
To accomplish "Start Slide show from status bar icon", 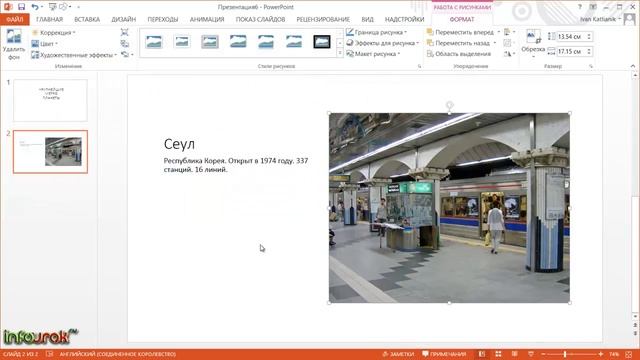I will [x=531, y=354].
